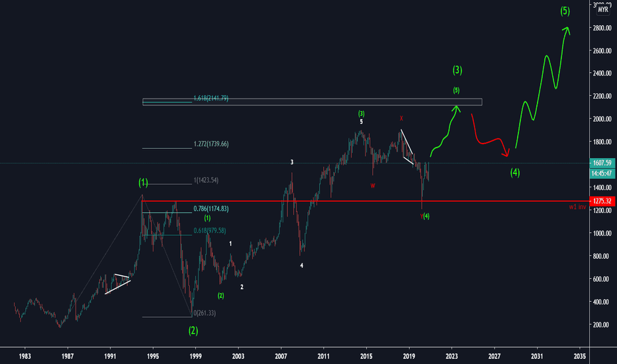Click year 2023 on the time axis
This screenshot has width=617, height=364.
coord(451,356)
